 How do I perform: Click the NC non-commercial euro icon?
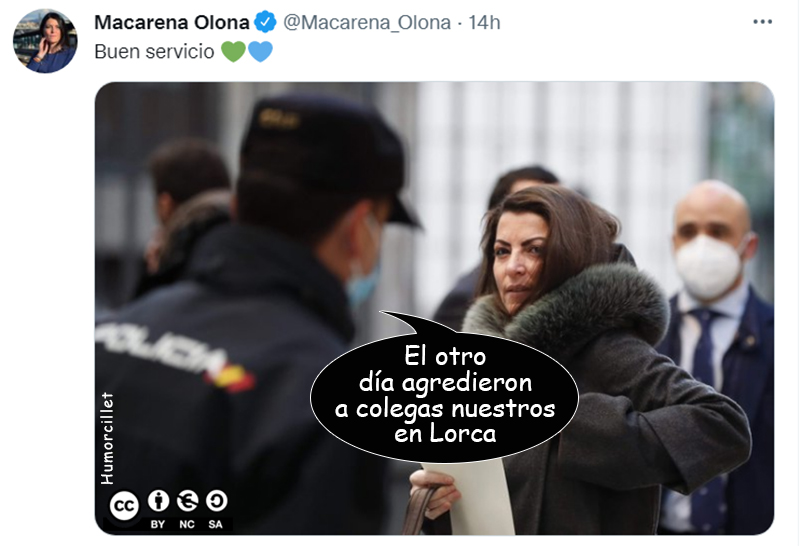click(x=187, y=501)
